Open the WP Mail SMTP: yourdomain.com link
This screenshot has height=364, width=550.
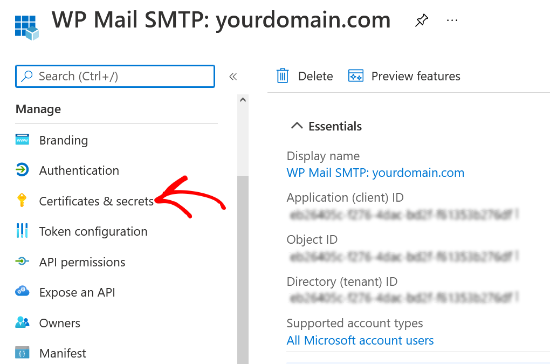click(375, 173)
